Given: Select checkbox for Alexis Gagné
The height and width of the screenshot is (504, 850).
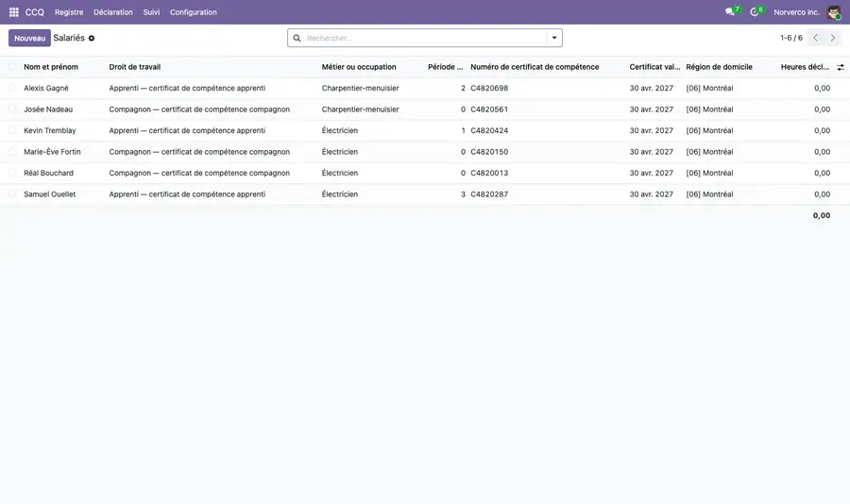Looking at the screenshot, I should point(12,88).
